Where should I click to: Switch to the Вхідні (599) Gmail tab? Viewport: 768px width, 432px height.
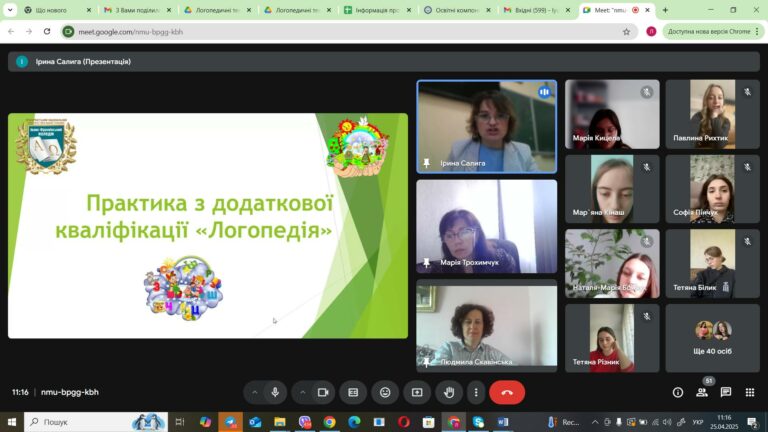click(536, 10)
